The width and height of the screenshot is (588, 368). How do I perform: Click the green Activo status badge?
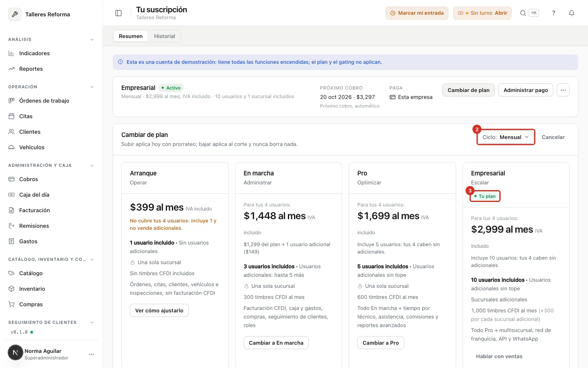(x=171, y=88)
